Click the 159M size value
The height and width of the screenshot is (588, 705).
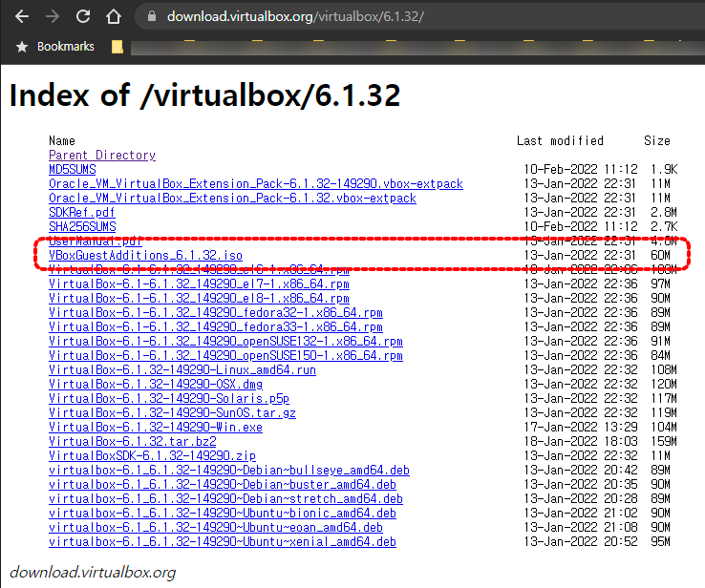pyautogui.click(x=664, y=442)
